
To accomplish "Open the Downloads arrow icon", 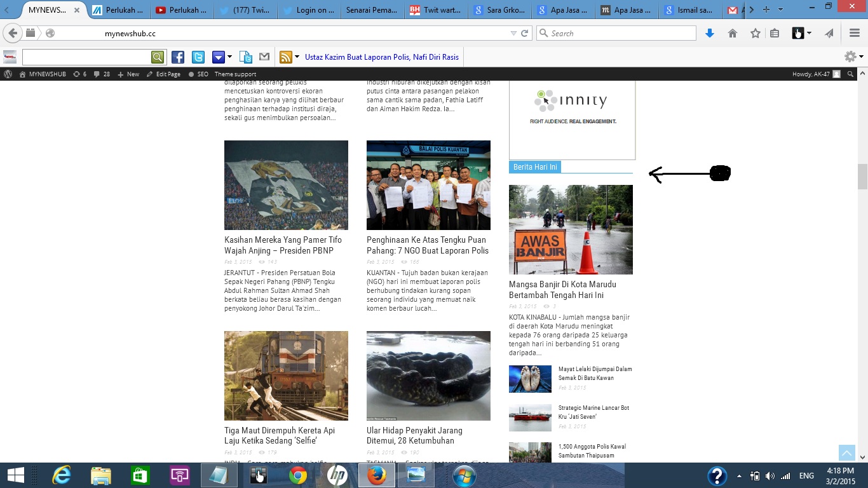I will click(x=710, y=33).
